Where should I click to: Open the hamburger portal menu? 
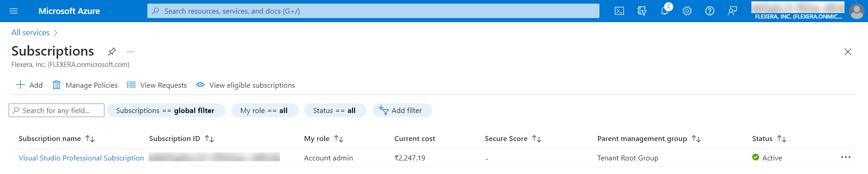click(x=14, y=11)
